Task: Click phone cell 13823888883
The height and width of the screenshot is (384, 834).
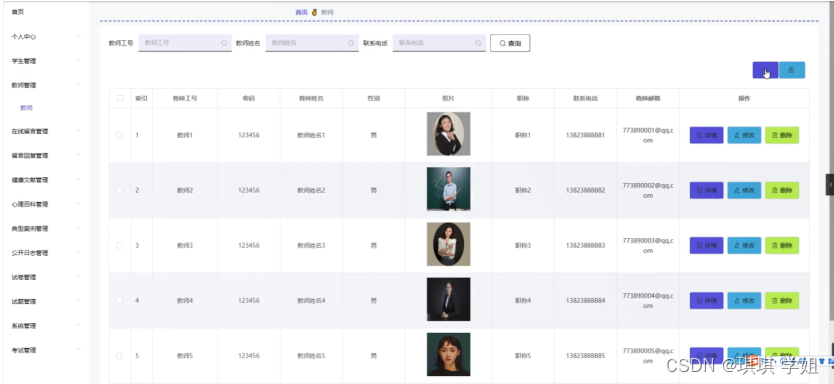Action: [586, 245]
